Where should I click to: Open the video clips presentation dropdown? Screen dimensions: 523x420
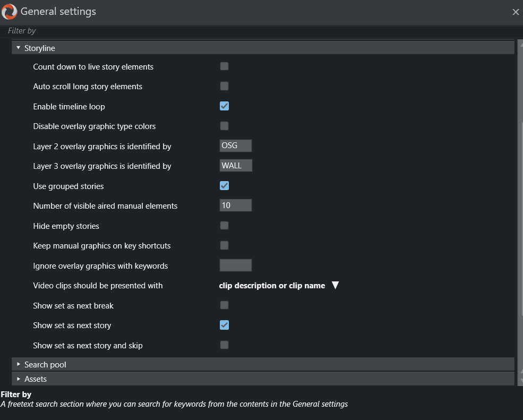335,286
